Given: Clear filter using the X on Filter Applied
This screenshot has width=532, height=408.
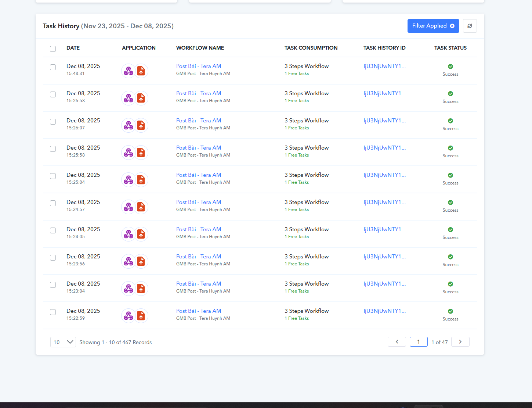Looking at the screenshot, I should (x=452, y=26).
